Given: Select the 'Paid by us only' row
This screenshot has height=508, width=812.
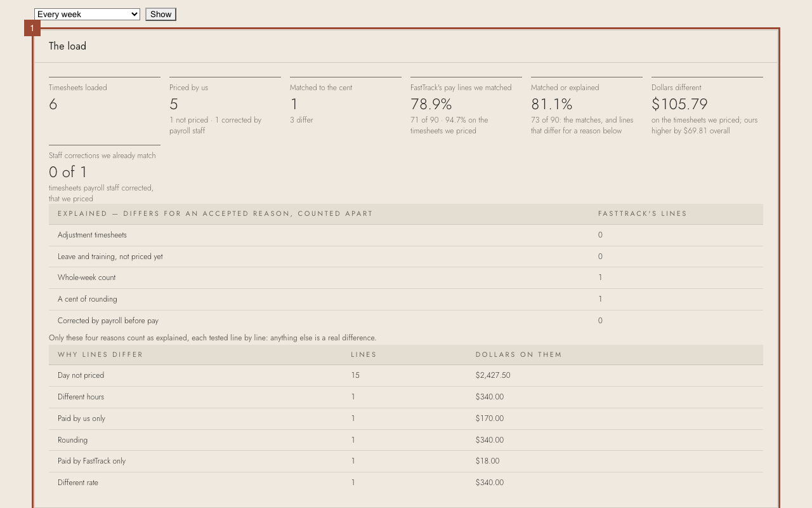Looking at the screenshot, I should pyautogui.click(x=406, y=418).
